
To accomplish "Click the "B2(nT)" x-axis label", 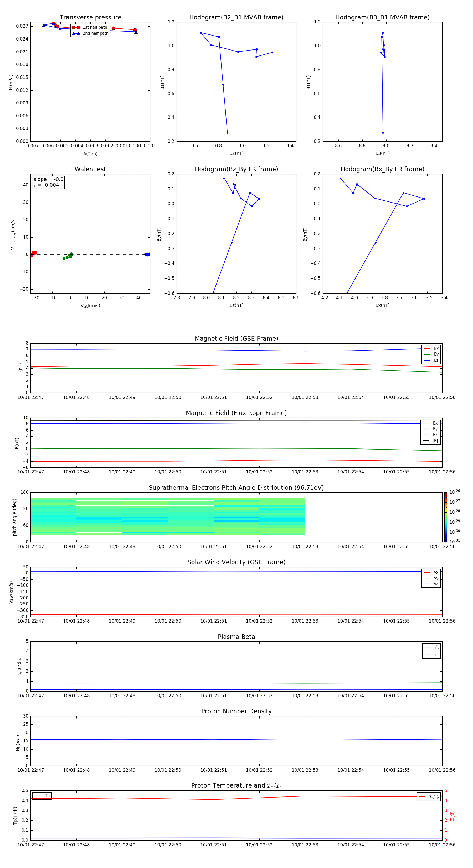I will [x=236, y=153].
